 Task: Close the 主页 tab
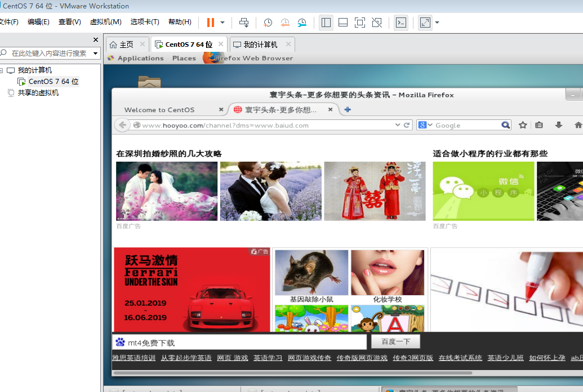click(142, 44)
